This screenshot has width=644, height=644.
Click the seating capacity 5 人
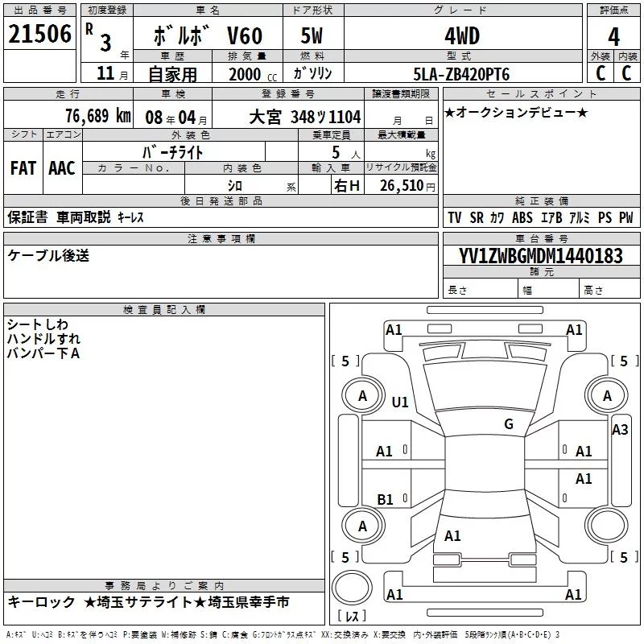coord(346,153)
